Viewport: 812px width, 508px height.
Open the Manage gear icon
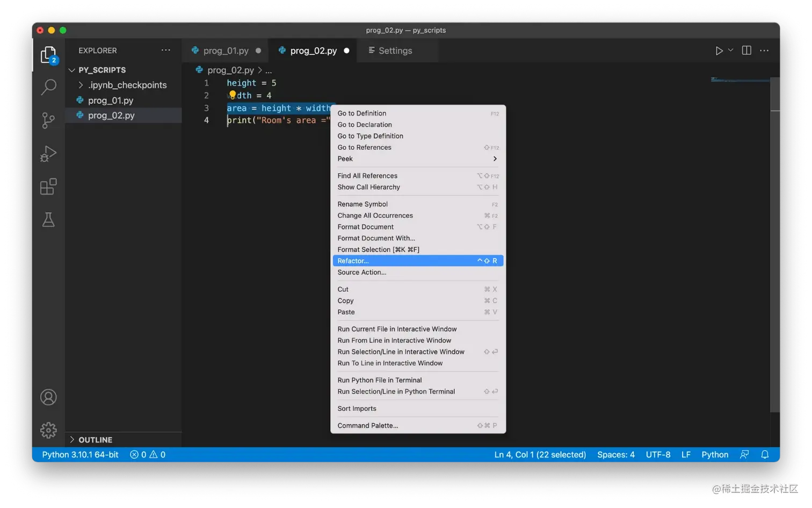pos(49,430)
